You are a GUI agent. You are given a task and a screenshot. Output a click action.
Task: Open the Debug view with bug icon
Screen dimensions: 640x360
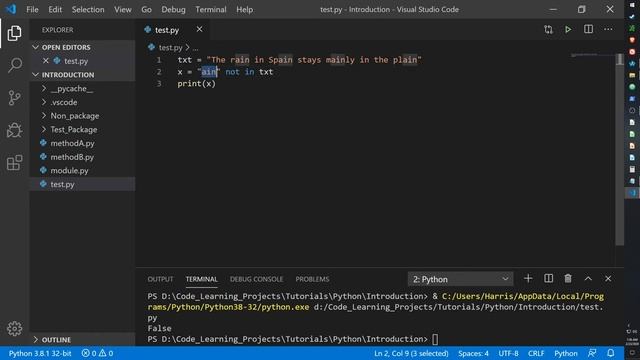coord(14,130)
